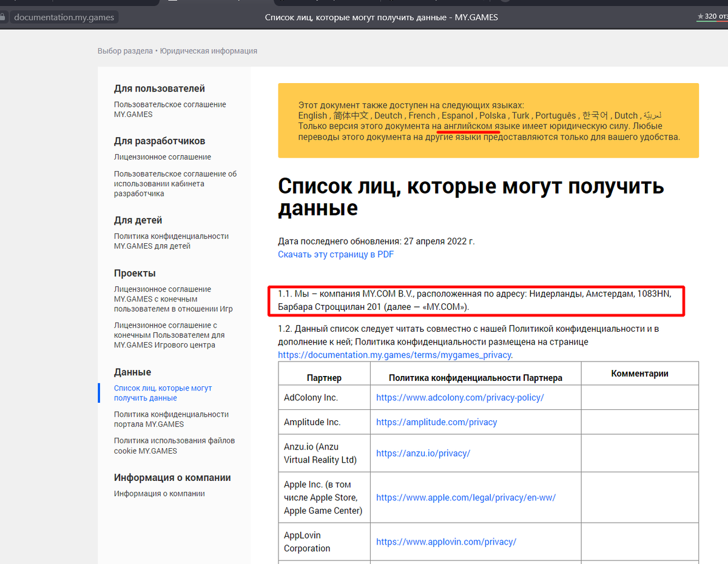Open AdColony privacy-policy link
This screenshot has height=564, width=728.
pos(460,398)
